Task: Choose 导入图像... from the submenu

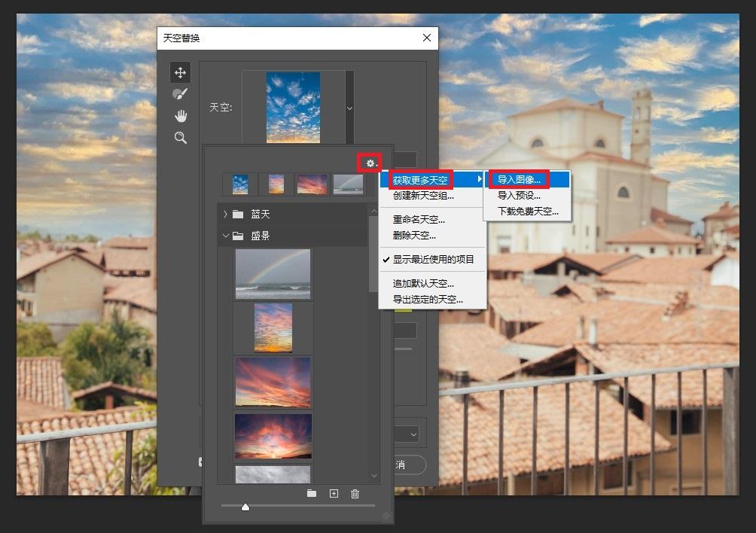Action: (x=519, y=180)
